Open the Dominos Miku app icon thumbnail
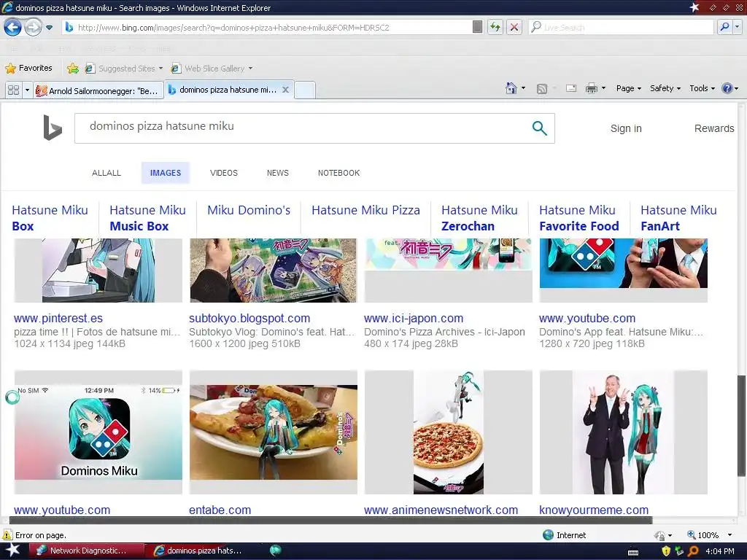747x560 pixels. coord(98,432)
